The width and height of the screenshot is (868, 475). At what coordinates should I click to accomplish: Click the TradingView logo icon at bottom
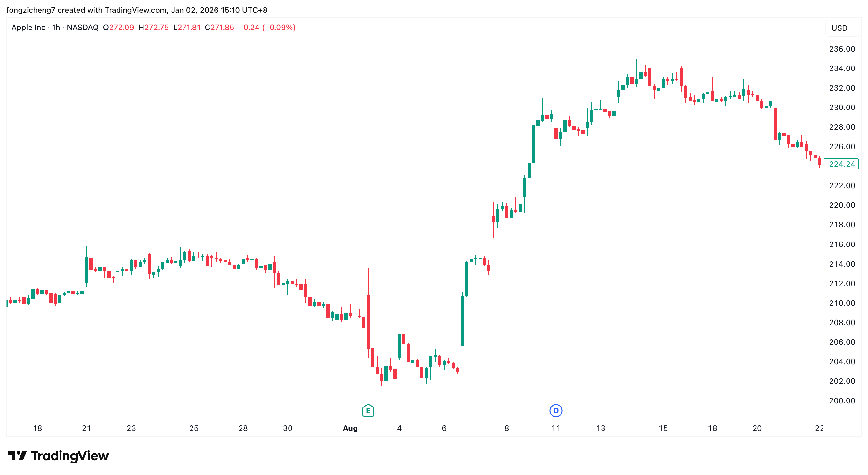(x=17, y=455)
